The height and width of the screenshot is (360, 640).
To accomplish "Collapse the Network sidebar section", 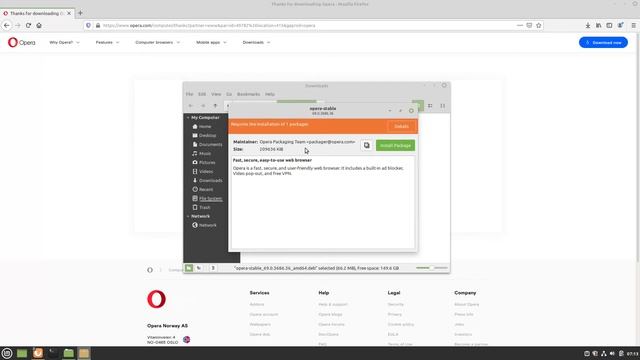I will (188, 216).
